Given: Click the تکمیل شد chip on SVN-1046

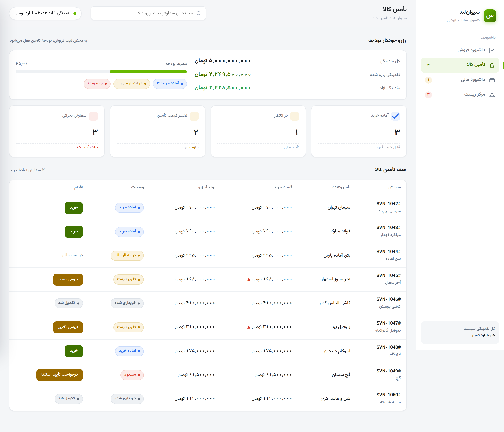Looking at the screenshot, I should (69, 303).
